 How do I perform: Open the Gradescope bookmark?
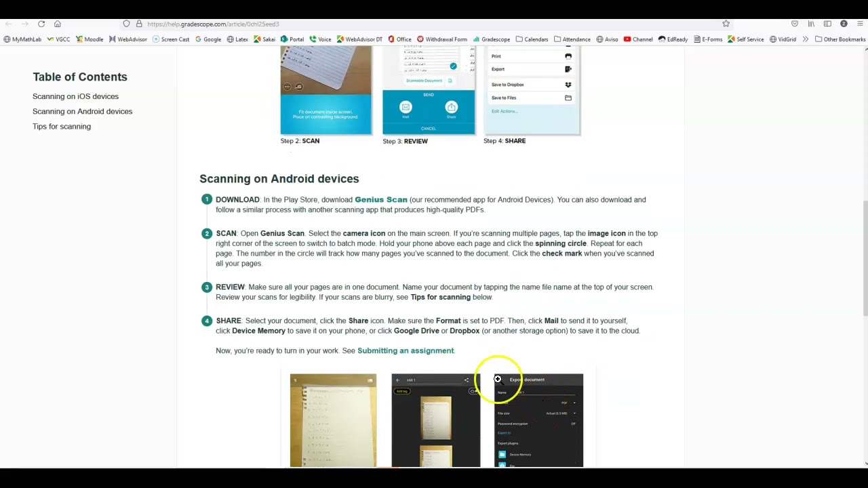pyautogui.click(x=492, y=39)
